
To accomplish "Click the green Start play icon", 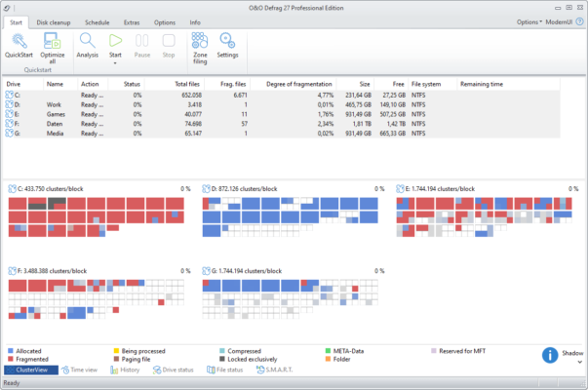I will pos(115,40).
